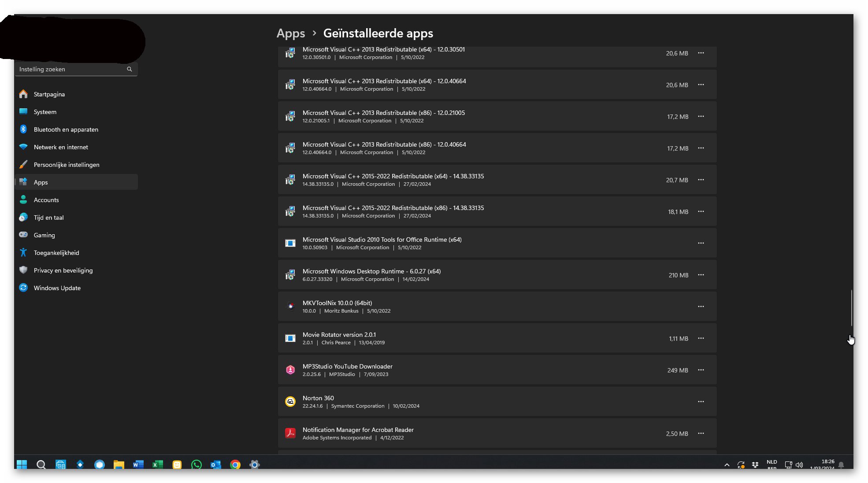The height and width of the screenshot is (483, 868).
Task: Open Google Chrome from the taskbar
Action: [x=235, y=465]
